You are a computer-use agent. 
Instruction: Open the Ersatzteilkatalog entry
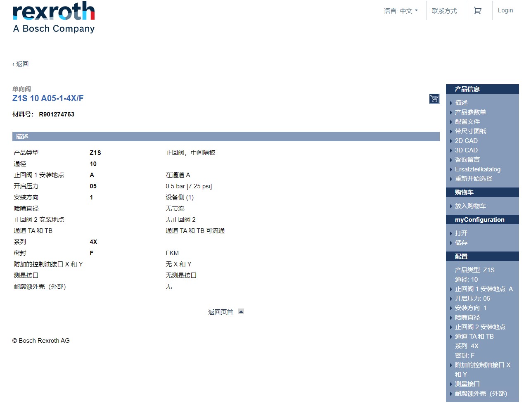click(477, 169)
